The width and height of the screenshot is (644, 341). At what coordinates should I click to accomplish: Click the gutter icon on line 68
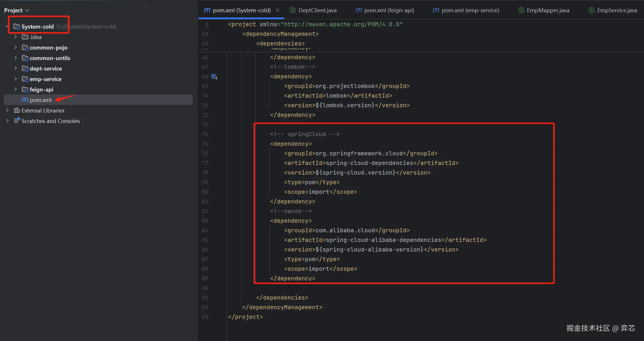coord(214,76)
